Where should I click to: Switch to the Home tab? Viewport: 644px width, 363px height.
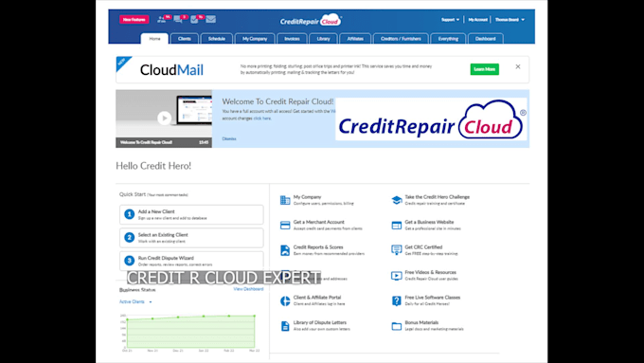[154, 39]
